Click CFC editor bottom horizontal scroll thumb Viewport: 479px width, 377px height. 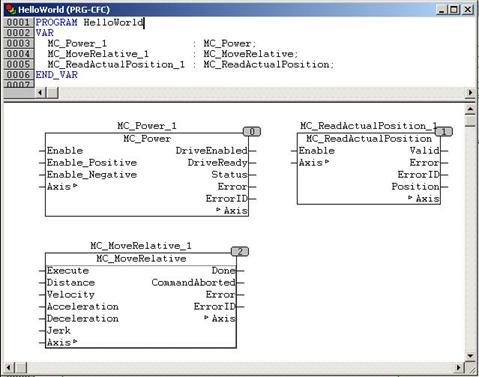pos(21,368)
